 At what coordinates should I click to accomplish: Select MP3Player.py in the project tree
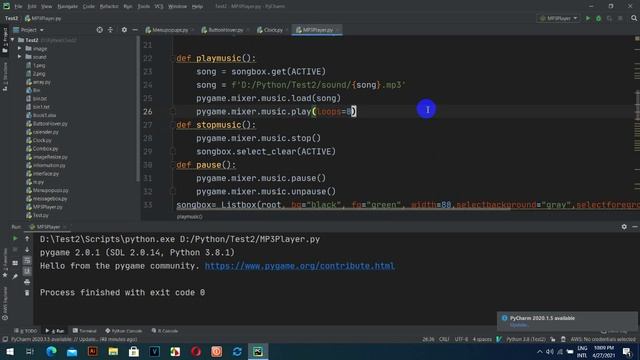(44, 207)
